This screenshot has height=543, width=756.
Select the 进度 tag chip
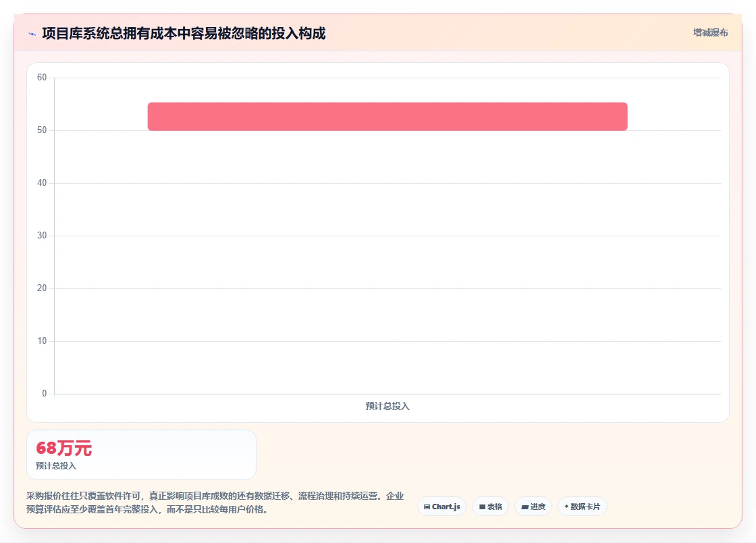coord(533,507)
